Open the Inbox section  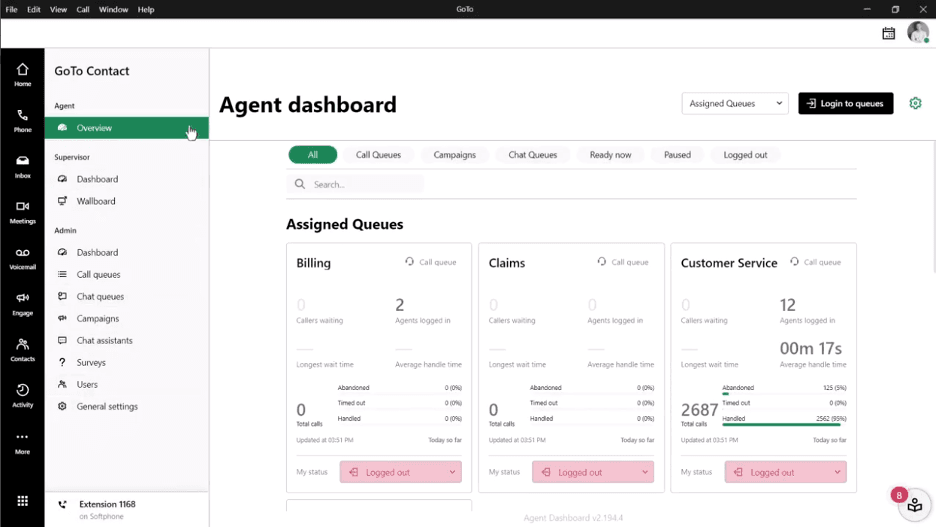coord(22,166)
